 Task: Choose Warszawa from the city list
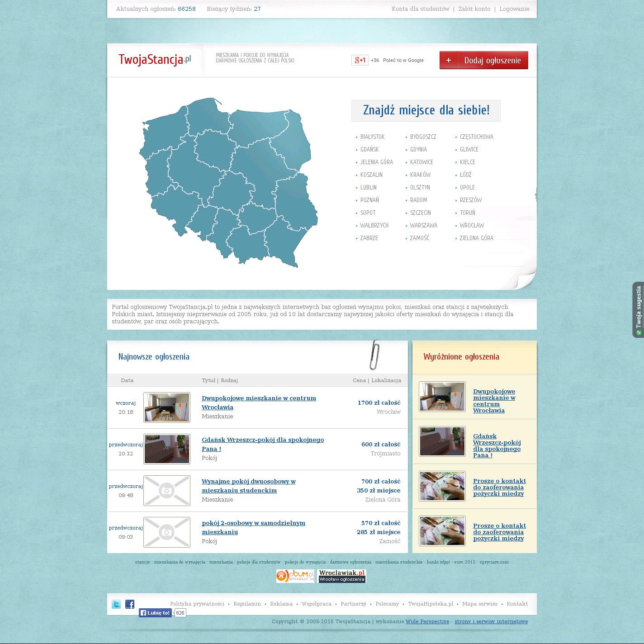[423, 225]
